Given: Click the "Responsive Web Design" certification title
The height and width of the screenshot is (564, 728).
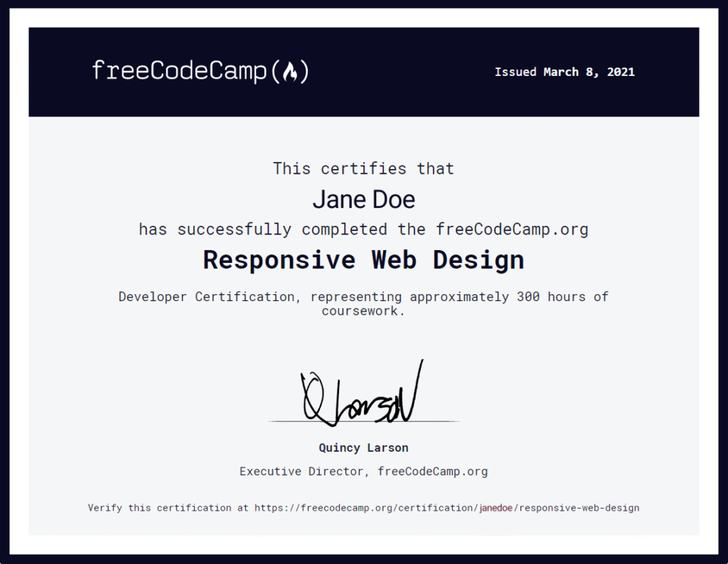Looking at the screenshot, I should click(x=363, y=260).
